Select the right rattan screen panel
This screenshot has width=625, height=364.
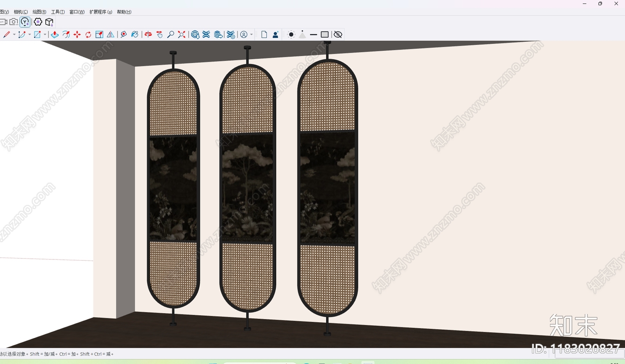(328, 188)
